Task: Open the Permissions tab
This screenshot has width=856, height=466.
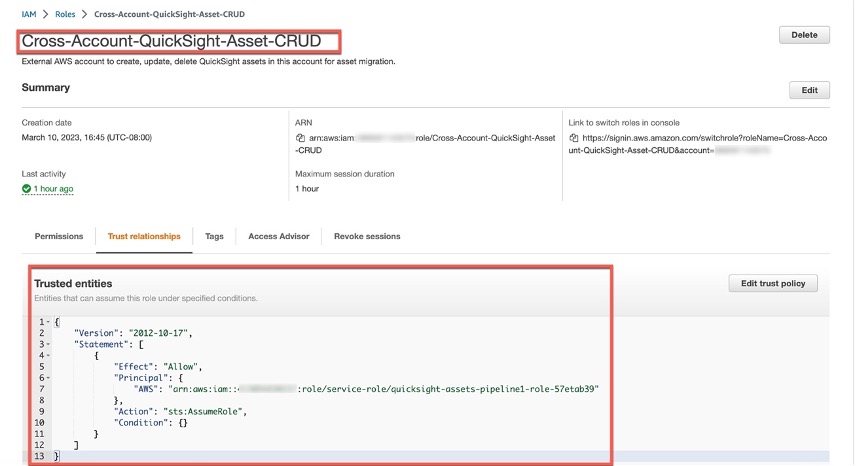Action: [59, 236]
